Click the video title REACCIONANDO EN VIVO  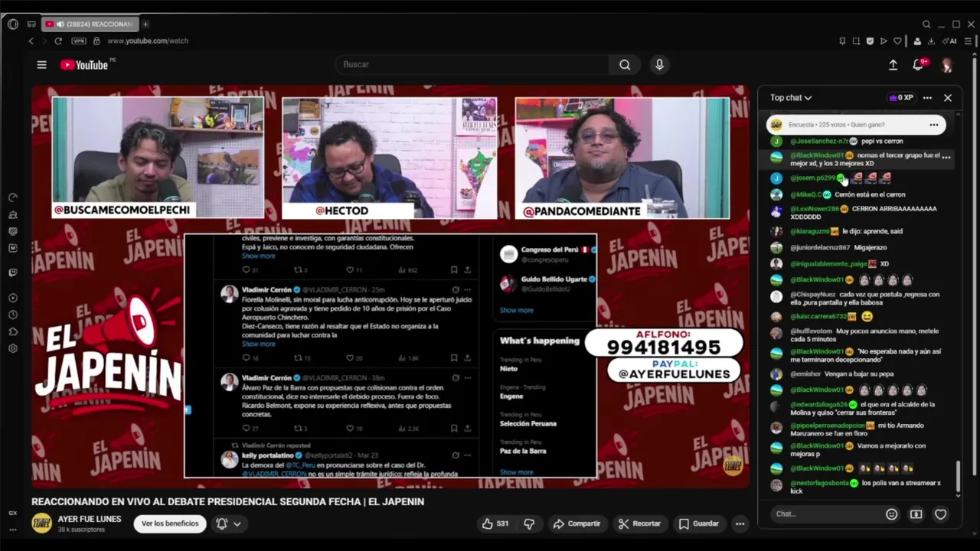227,502
